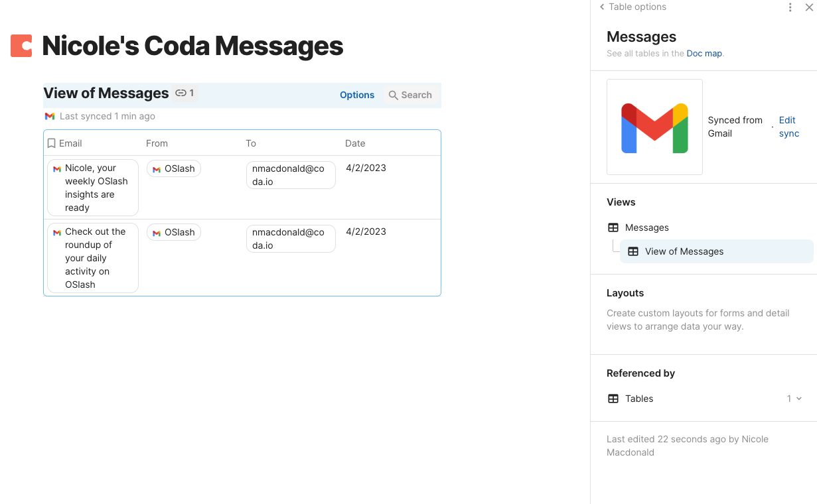The height and width of the screenshot is (504, 817).
Task: Expand the Tables referenced-by chevron
Action: pyautogui.click(x=799, y=399)
